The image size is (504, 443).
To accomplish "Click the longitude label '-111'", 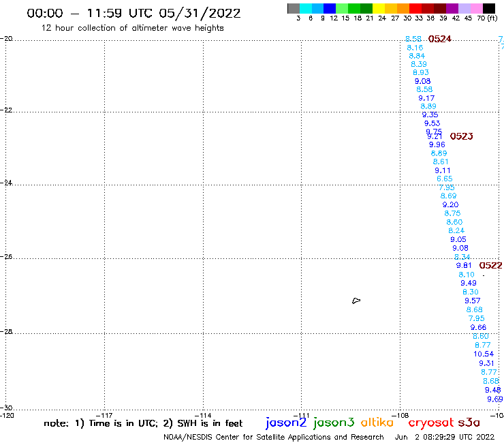I will coord(301,415).
